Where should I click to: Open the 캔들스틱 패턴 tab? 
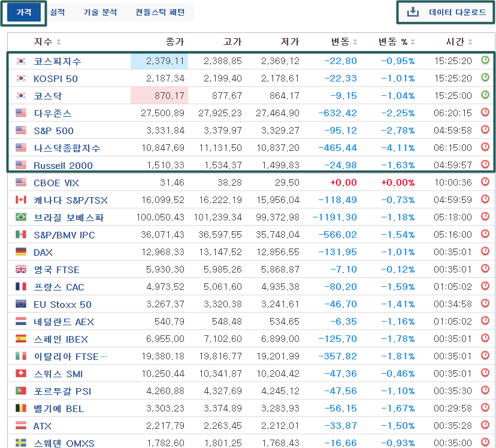point(160,13)
